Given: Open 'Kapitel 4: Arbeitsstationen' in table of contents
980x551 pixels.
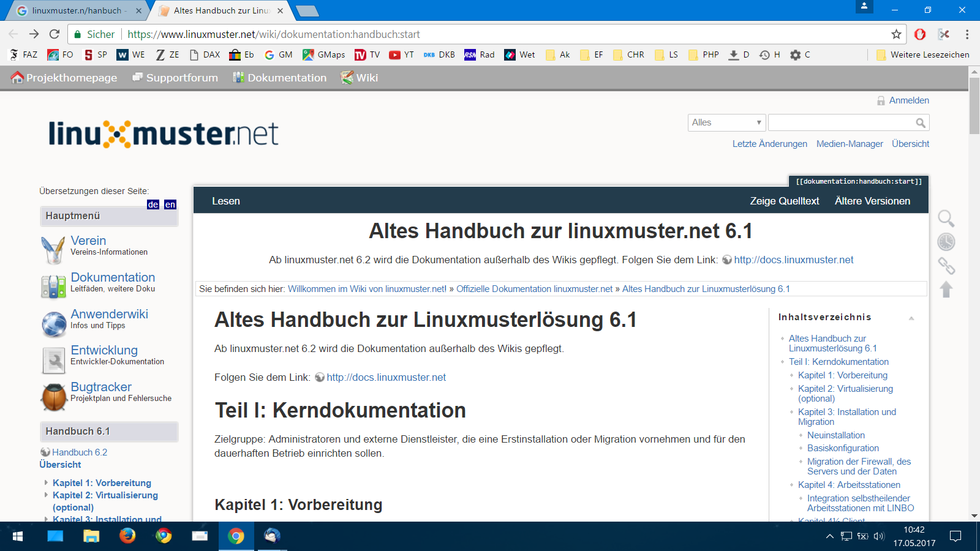Looking at the screenshot, I should (849, 485).
